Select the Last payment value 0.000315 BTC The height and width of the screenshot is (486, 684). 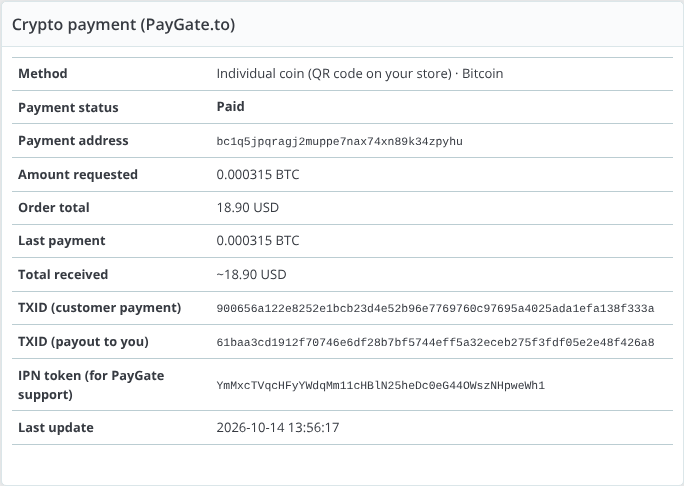[258, 241]
